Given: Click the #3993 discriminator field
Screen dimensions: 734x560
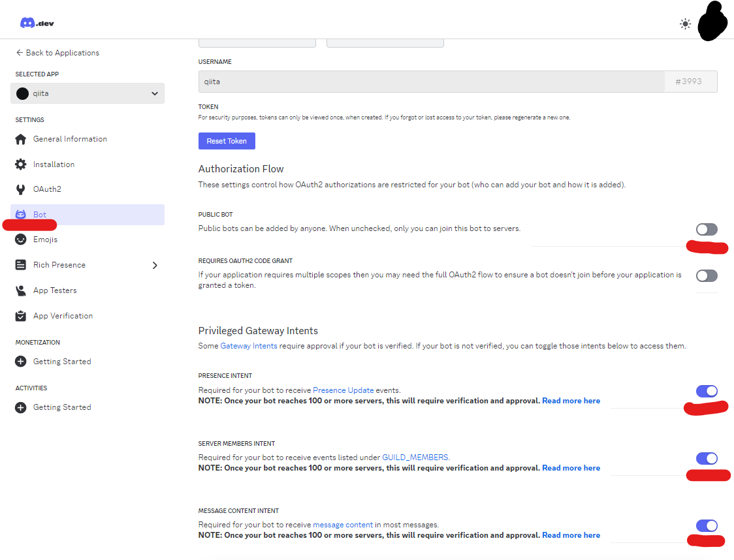Looking at the screenshot, I should [x=690, y=82].
